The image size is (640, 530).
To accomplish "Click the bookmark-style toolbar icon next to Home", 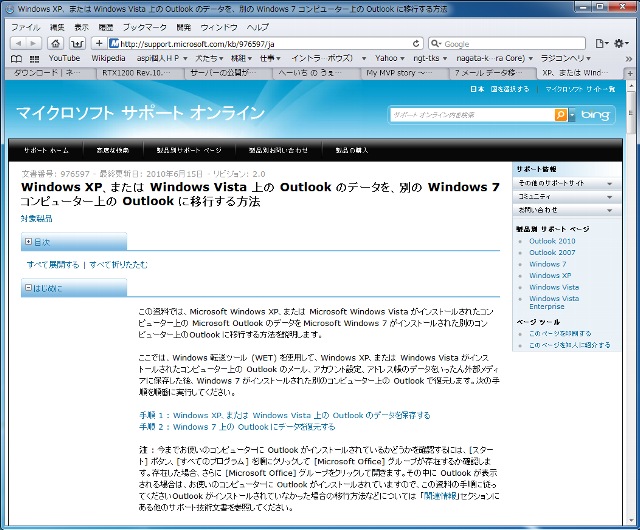I will pyautogui.click(x=77, y=43).
